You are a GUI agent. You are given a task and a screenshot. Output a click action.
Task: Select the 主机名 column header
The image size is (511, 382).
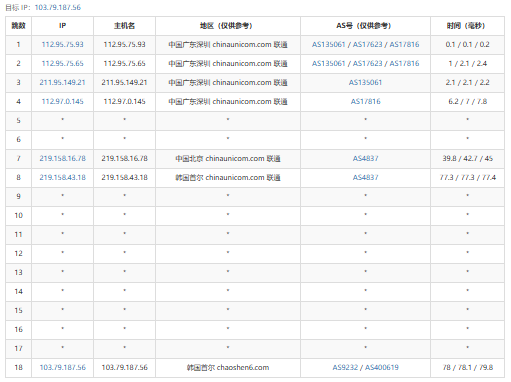tap(124, 26)
